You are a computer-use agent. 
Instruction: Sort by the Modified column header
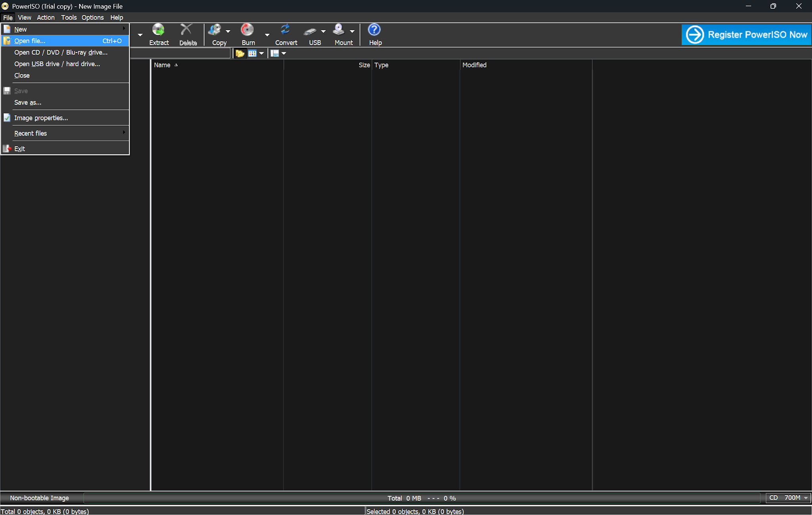click(x=526, y=65)
